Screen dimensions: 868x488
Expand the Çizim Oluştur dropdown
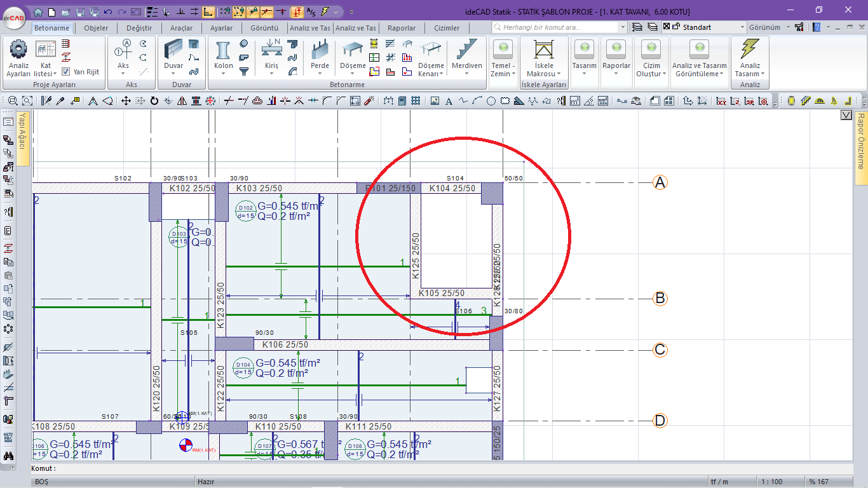pyautogui.click(x=664, y=74)
